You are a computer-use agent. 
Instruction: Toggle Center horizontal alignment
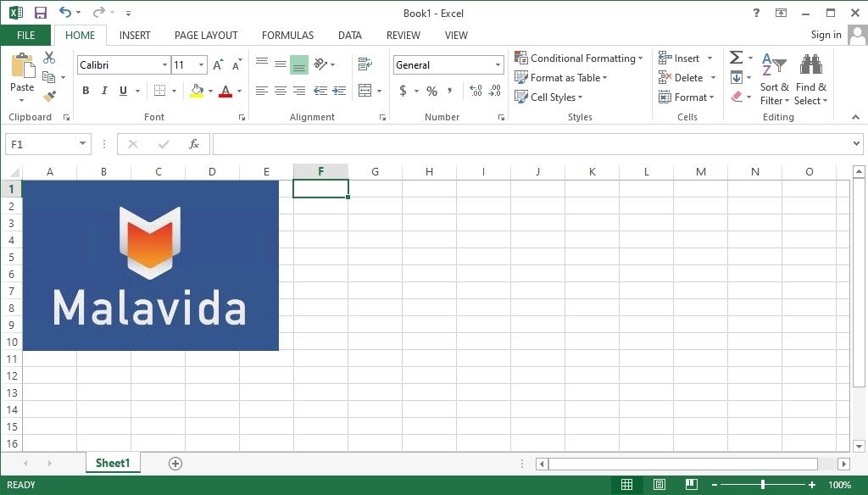pos(281,90)
